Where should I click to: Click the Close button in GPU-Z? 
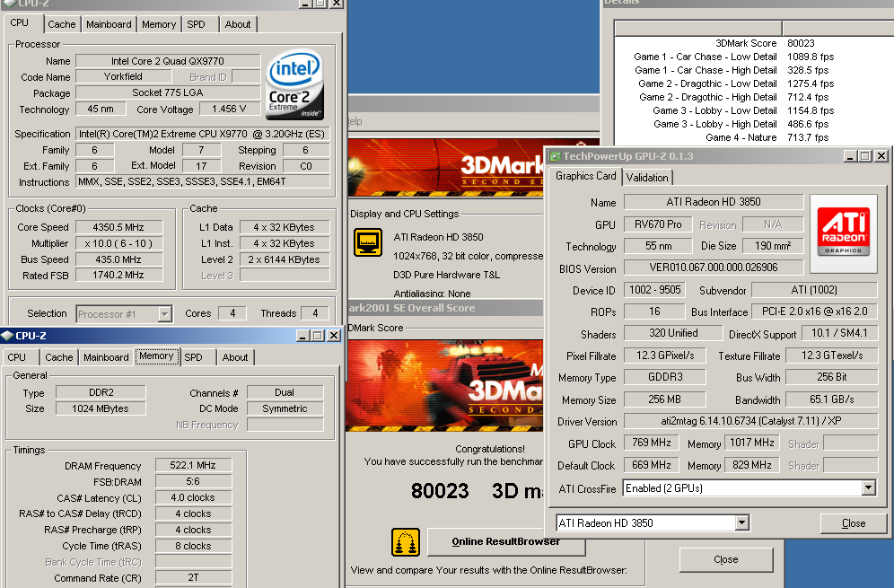(854, 523)
